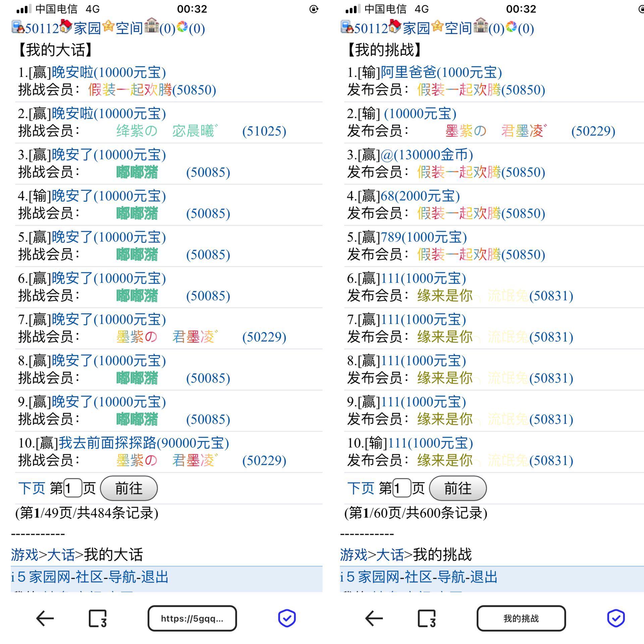Click 大话 breadcrumb on right page
The width and height of the screenshot is (644, 644).
pos(390,555)
